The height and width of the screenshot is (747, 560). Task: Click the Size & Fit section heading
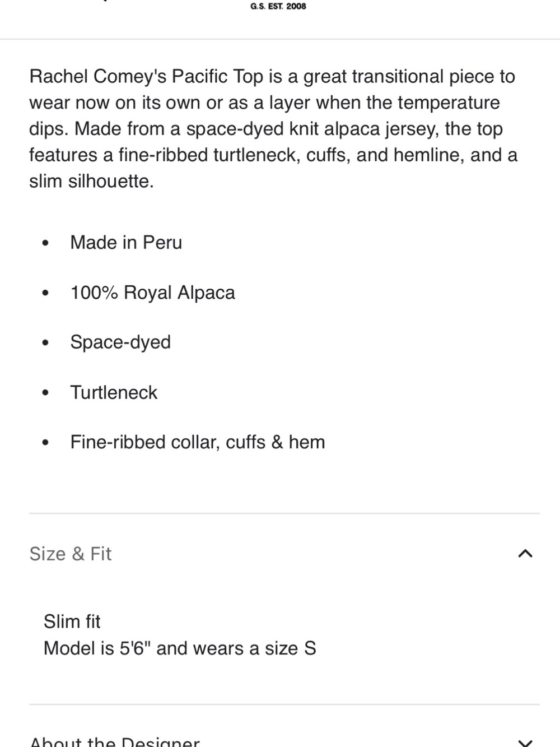click(x=71, y=554)
